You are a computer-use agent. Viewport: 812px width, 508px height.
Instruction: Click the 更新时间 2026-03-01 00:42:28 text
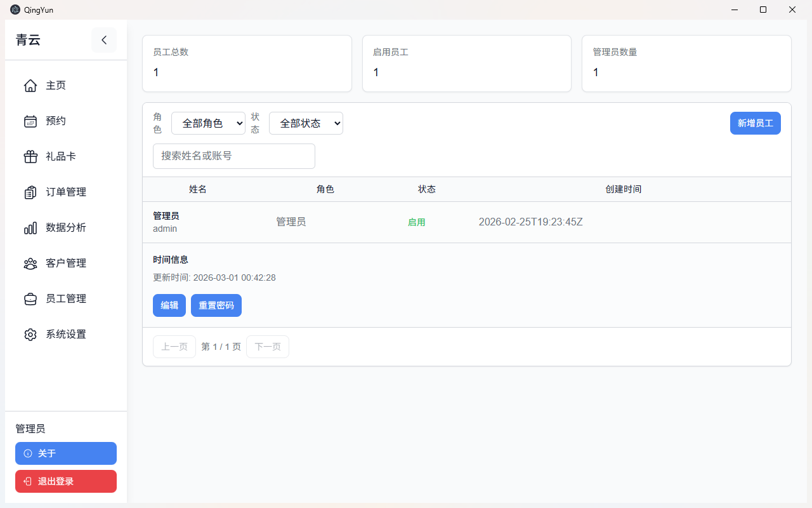tap(214, 277)
